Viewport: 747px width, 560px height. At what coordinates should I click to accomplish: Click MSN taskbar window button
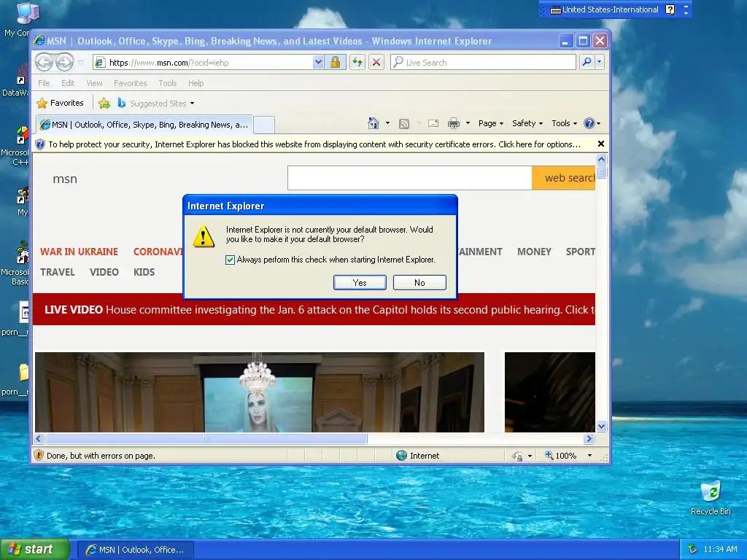[x=135, y=550]
